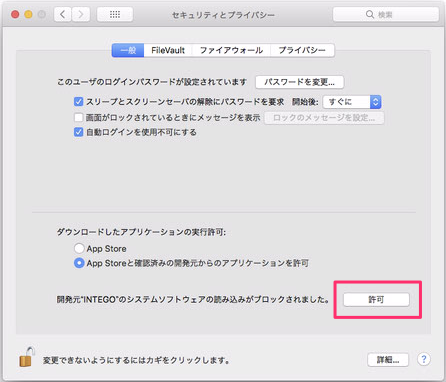
Task: Click the INTEGO blocked software message text
Action: [x=193, y=300]
